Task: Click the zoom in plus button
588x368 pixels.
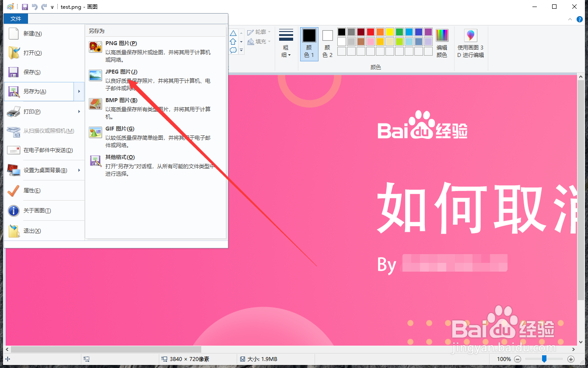Action: pos(571,359)
